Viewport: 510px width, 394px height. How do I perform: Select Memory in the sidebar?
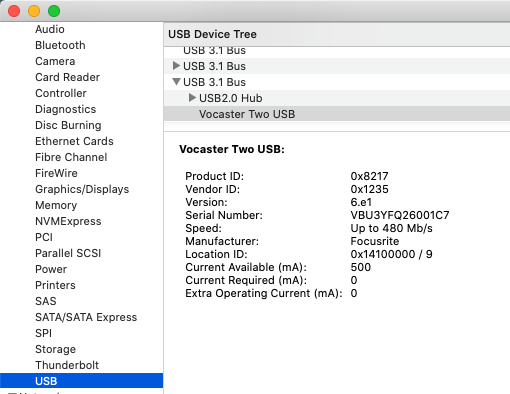(56, 205)
